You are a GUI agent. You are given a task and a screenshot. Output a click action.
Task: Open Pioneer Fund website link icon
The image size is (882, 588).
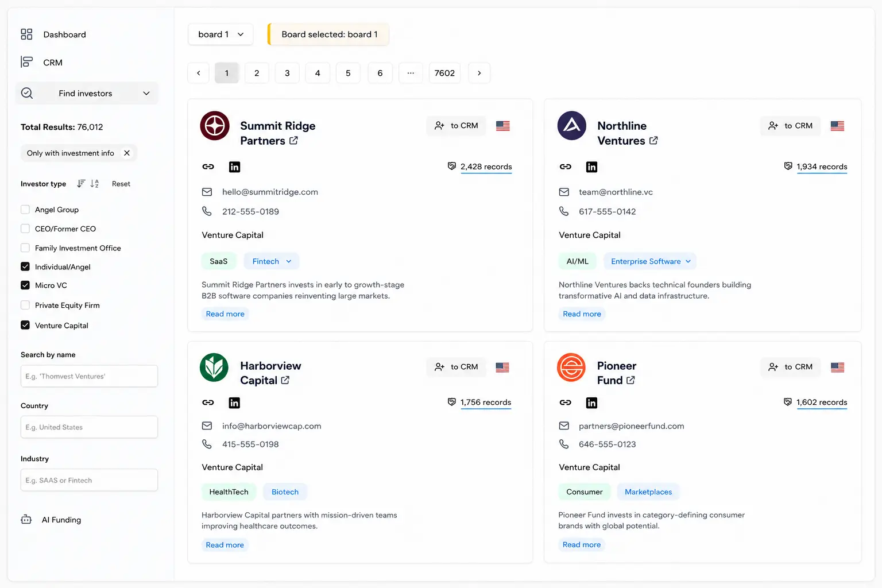(565, 403)
